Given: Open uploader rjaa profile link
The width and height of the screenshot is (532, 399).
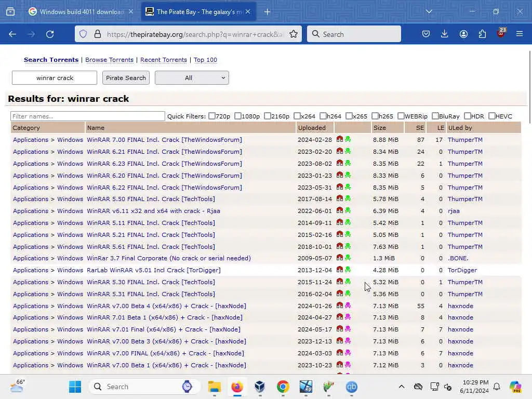Looking at the screenshot, I should click(454, 211).
